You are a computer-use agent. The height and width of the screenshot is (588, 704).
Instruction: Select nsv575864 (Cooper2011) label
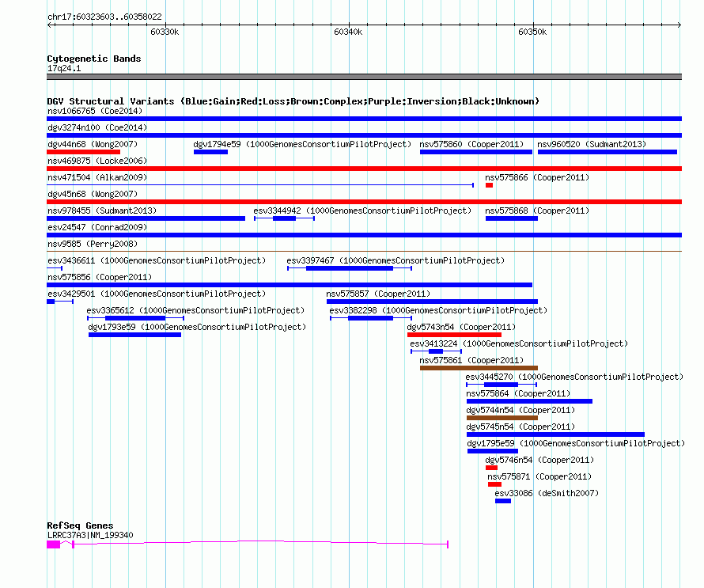coord(518,393)
